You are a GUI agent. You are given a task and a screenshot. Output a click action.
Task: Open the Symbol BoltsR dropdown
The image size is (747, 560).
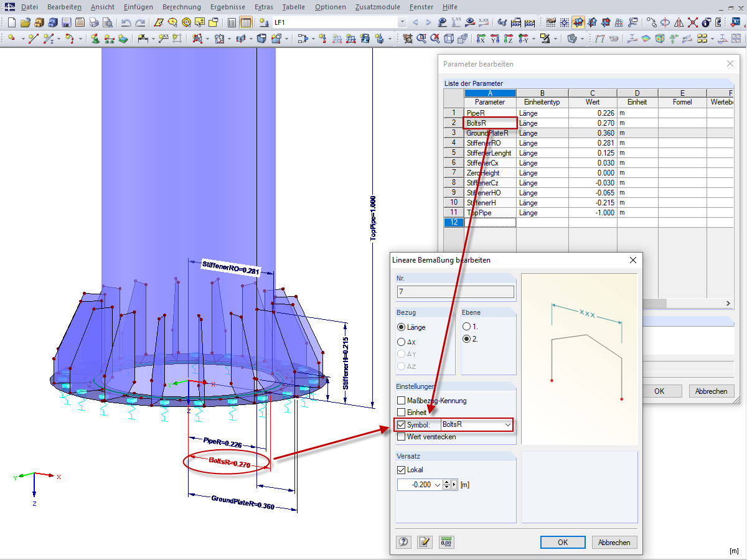coord(508,425)
